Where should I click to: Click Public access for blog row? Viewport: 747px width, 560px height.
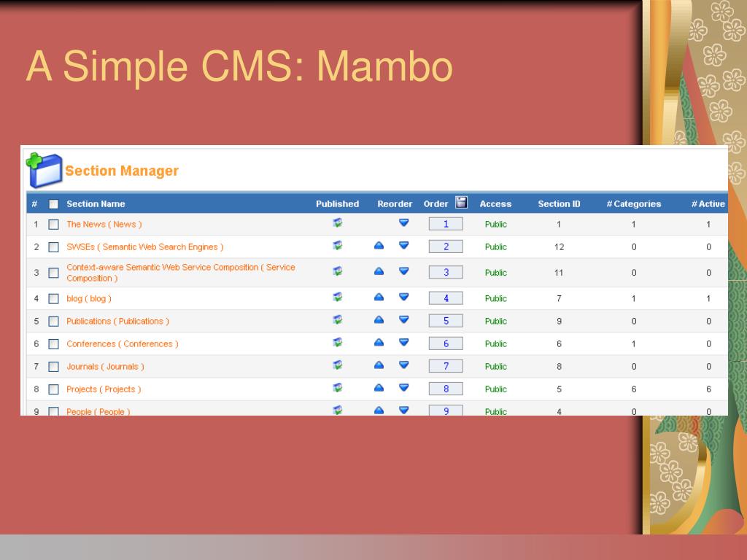click(496, 298)
